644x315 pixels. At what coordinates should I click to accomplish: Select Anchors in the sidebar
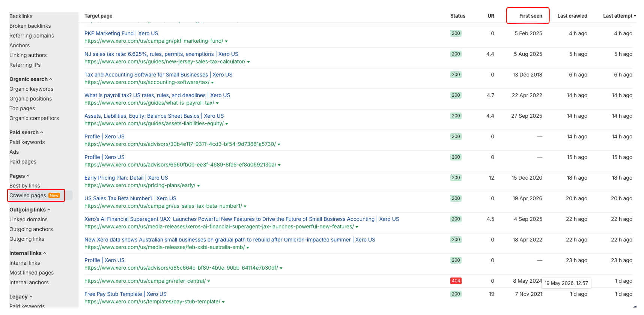tap(20, 45)
